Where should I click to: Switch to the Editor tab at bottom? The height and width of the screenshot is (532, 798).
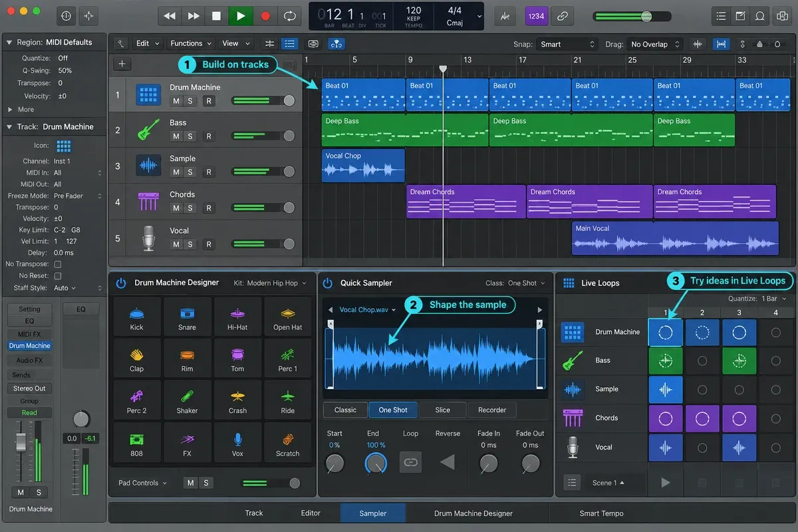pyautogui.click(x=311, y=513)
